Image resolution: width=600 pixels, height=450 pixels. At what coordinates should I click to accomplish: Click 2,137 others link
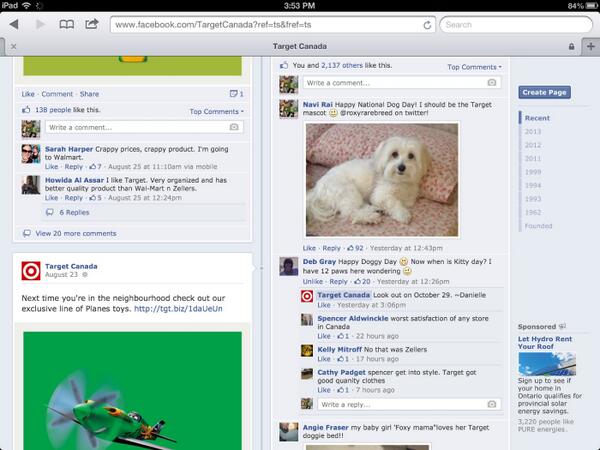[x=342, y=65]
